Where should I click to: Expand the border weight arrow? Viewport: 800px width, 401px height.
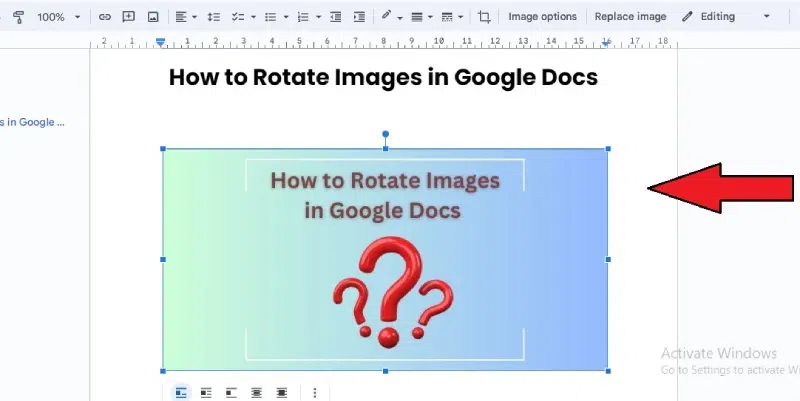point(430,17)
